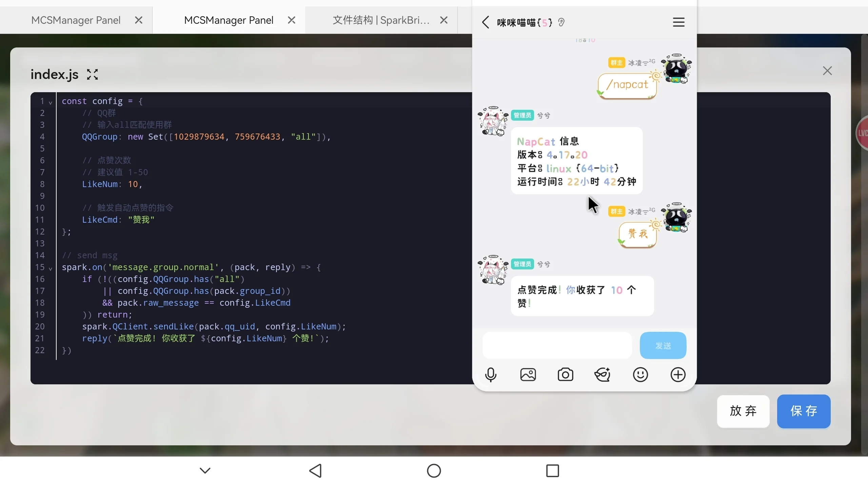Click the fullscreen expand icon next to index.js
868x485 pixels.
pyautogui.click(x=92, y=74)
